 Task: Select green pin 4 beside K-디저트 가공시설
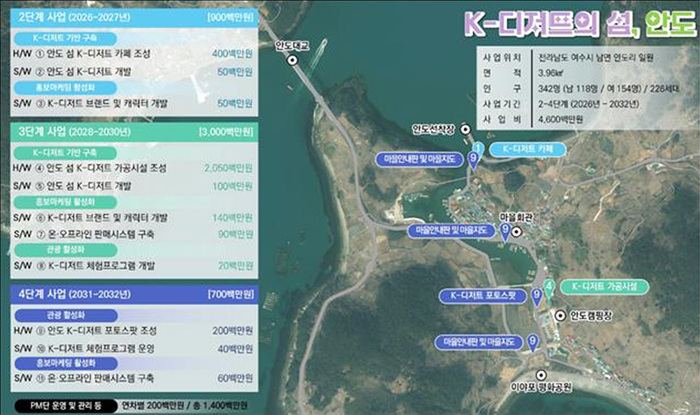(548, 288)
